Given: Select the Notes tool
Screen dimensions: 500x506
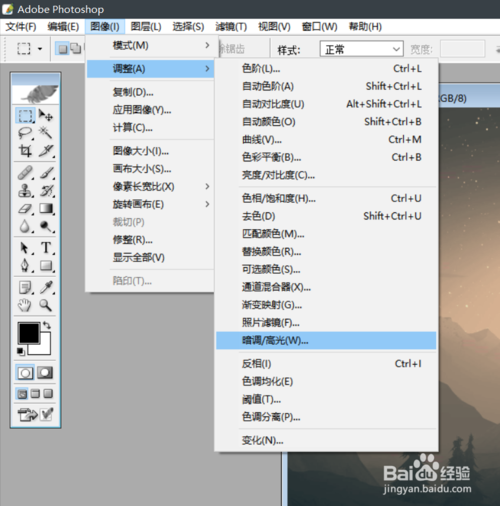Looking at the screenshot, I should (x=25, y=287).
